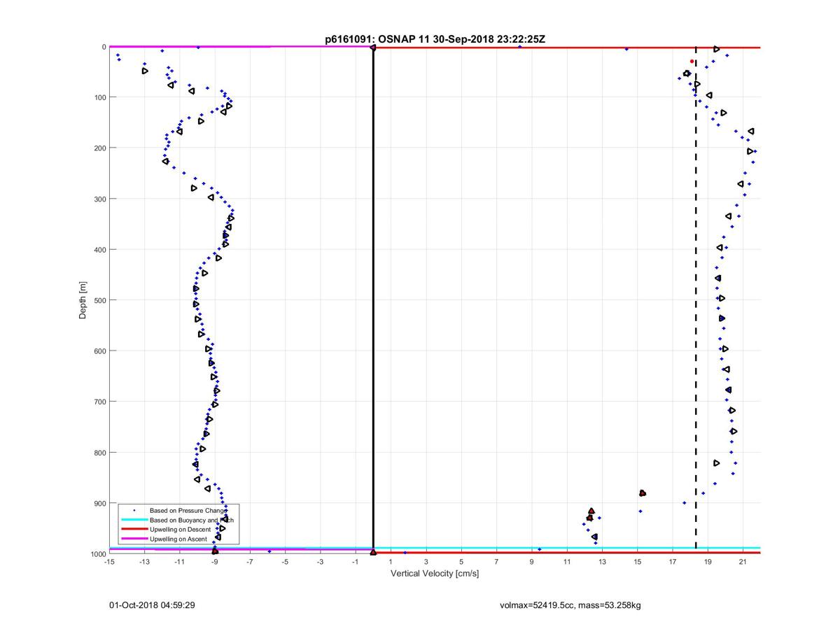Click y-axis depth tick label '1000'
The height and width of the screenshot is (622, 840).
(x=97, y=554)
